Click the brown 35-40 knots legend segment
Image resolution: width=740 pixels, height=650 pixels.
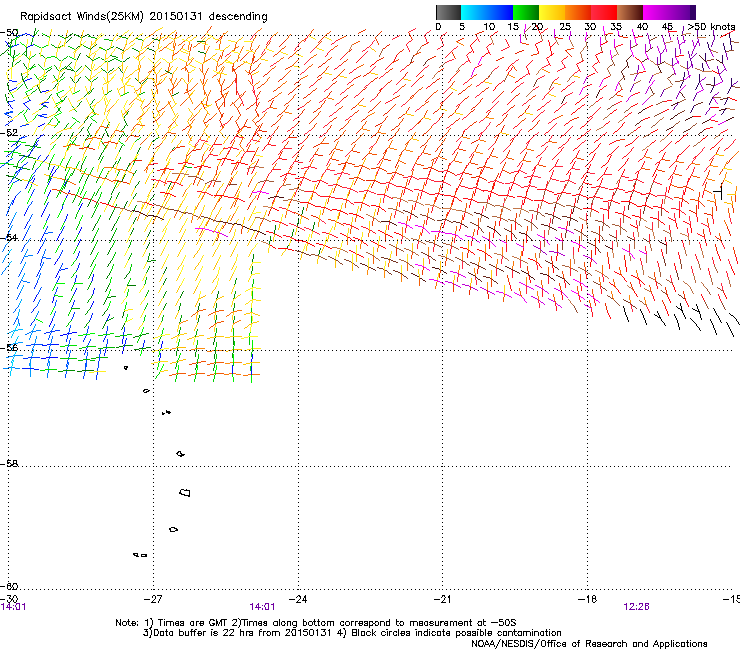click(630, 12)
